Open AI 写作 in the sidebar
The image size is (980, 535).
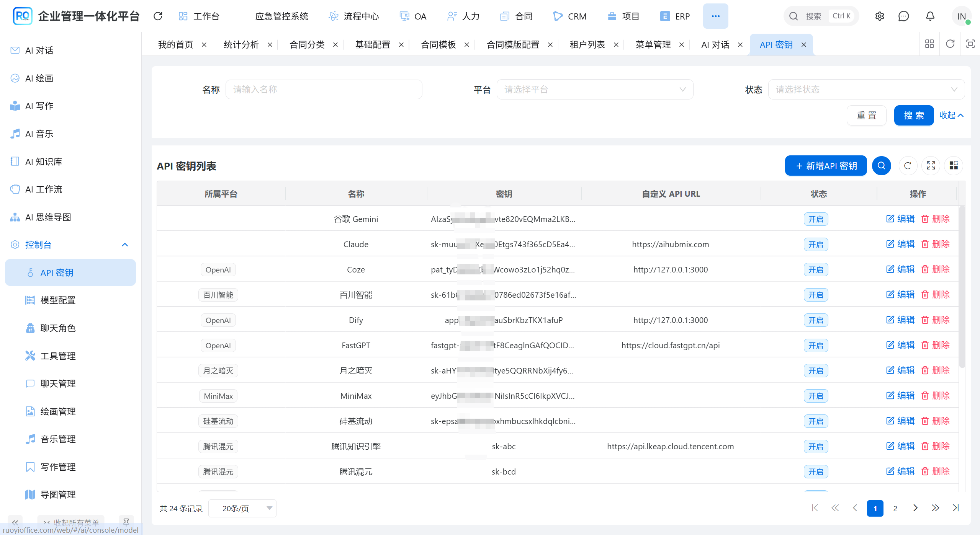click(70, 106)
